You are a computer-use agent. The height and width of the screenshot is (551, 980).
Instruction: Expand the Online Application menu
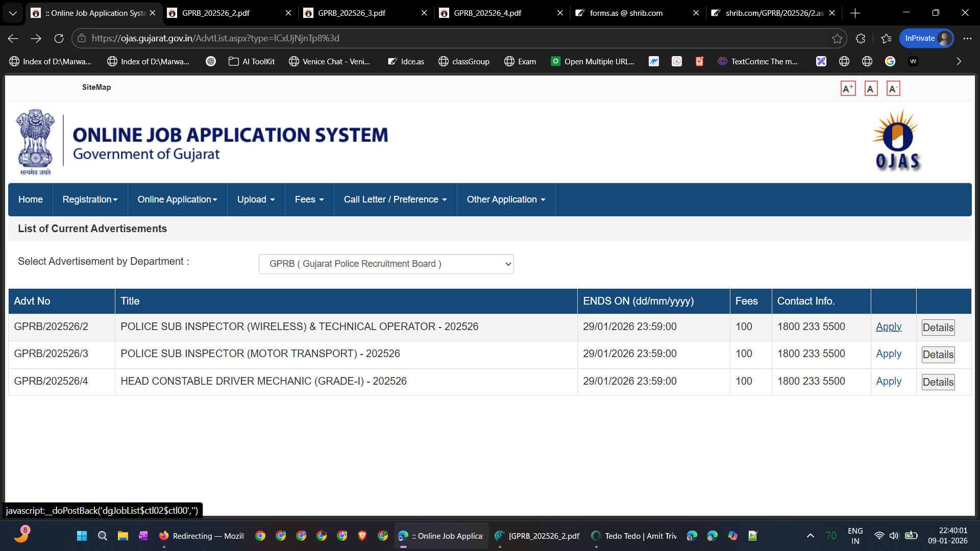[x=177, y=199]
